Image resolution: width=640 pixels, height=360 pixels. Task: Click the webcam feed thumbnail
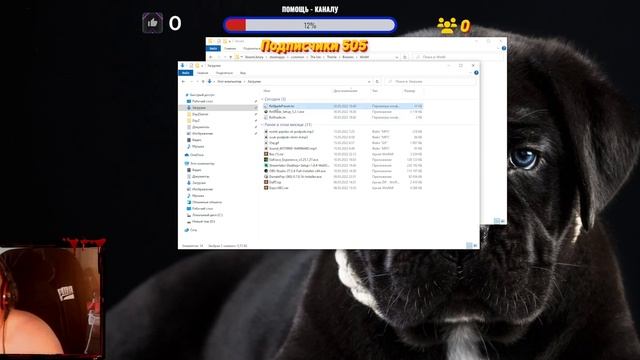pos(50,301)
